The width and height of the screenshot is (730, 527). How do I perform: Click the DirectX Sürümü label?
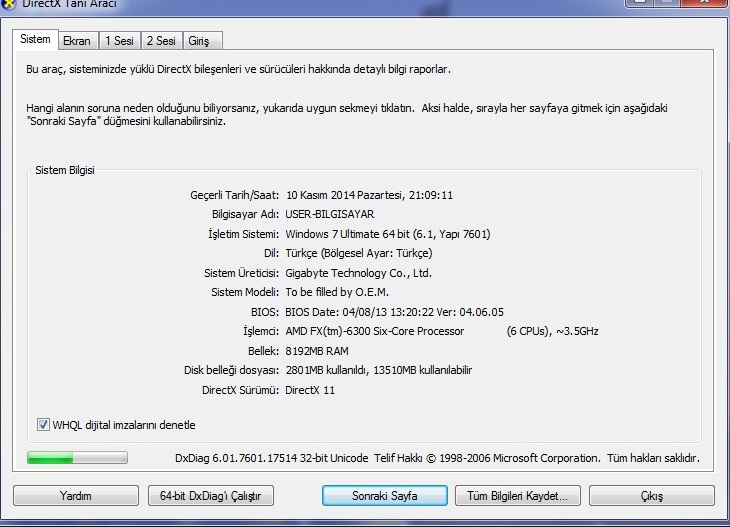(240, 390)
